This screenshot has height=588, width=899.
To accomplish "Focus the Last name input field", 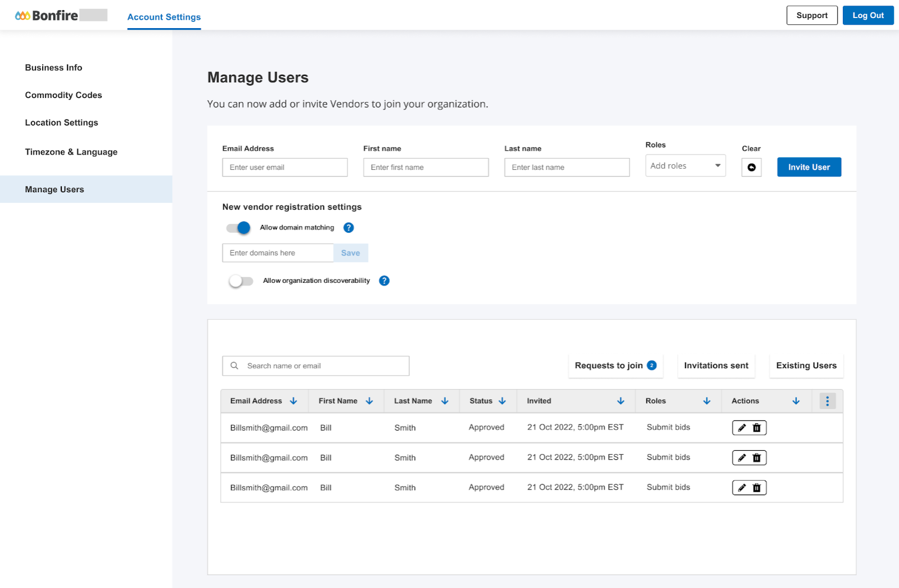I will [567, 168].
